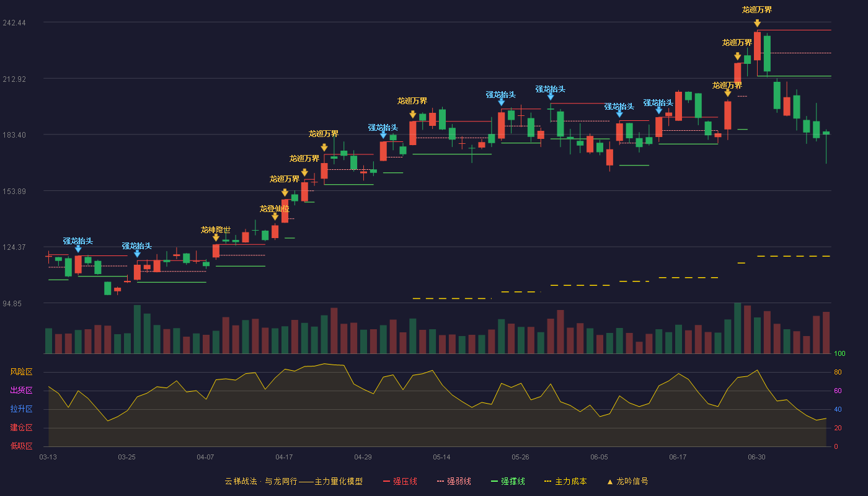Click the 龙登仙位 signal arrow marker
Viewport: 868px width, 496px height.
tap(275, 216)
